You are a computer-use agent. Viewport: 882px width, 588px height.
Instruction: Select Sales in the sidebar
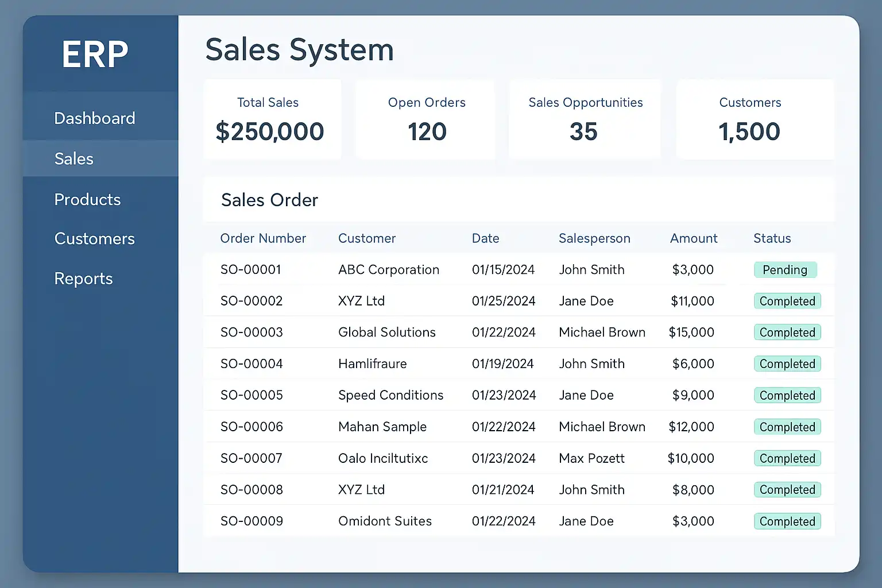[x=74, y=158]
